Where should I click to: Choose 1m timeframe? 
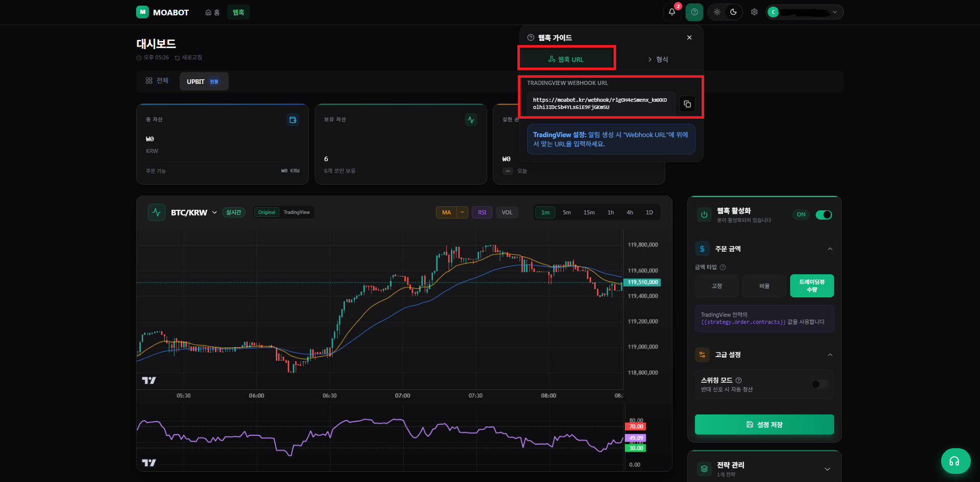(x=546, y=212)
